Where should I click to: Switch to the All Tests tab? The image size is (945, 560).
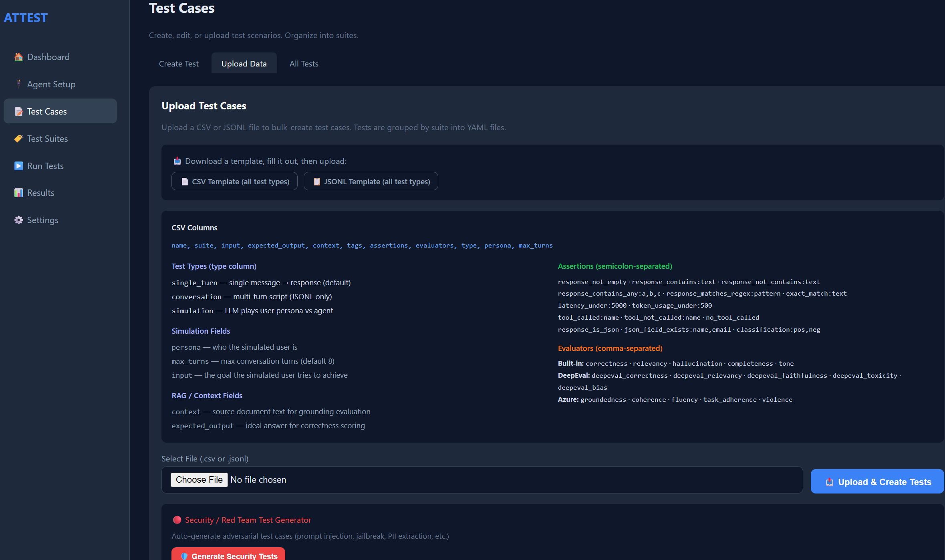pyautogui.click(x=304, y=64)
